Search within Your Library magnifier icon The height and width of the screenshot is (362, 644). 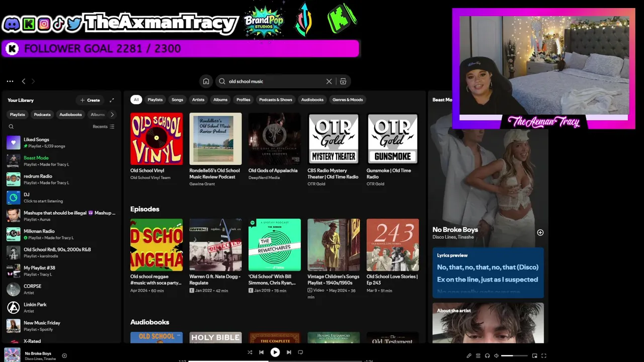coord(11,127)
